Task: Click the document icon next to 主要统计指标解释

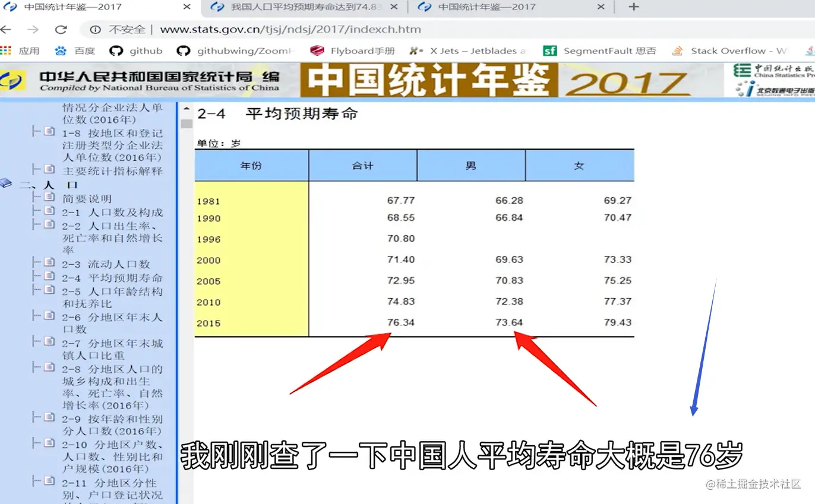Action: click(50, 169)
